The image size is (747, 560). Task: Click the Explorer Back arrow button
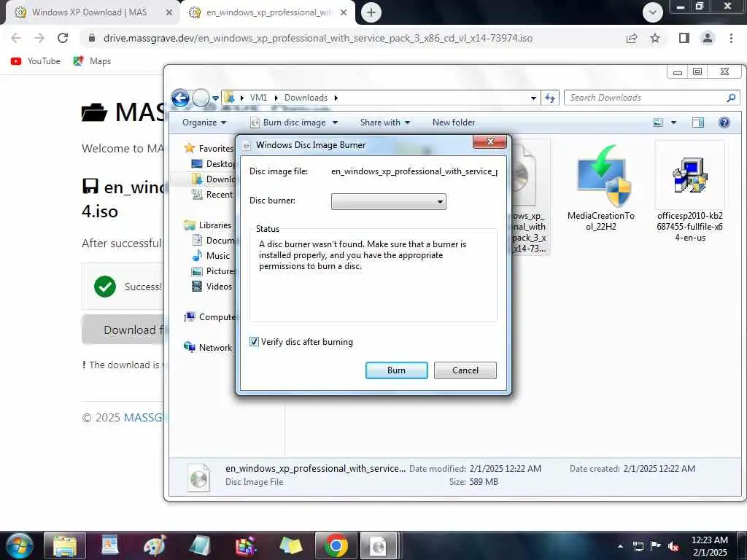181,98
